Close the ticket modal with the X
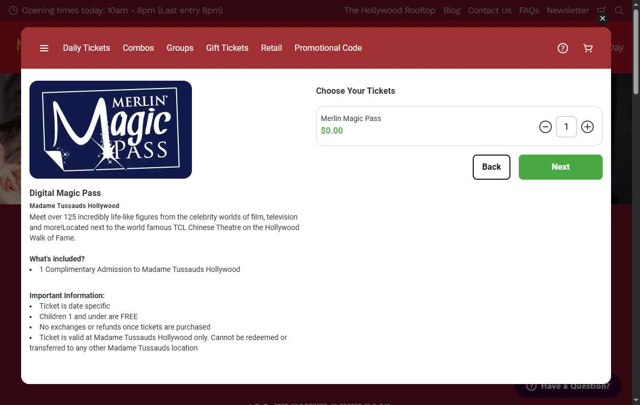The image size is (640, 405). 602,18
